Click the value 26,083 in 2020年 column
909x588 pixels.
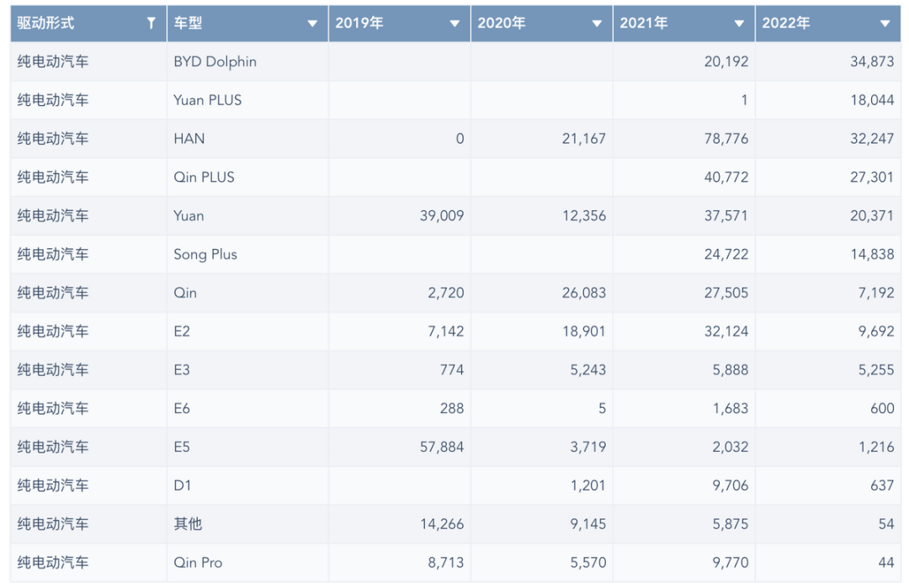(584, 293)
